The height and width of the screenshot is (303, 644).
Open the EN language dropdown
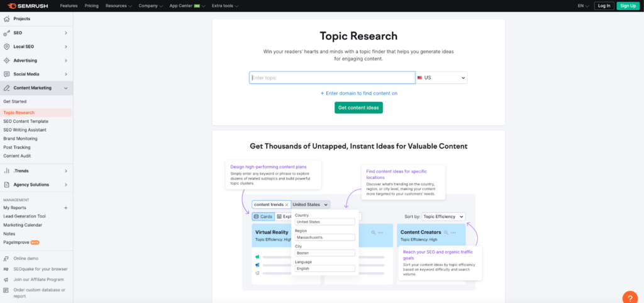coord(583,6)
